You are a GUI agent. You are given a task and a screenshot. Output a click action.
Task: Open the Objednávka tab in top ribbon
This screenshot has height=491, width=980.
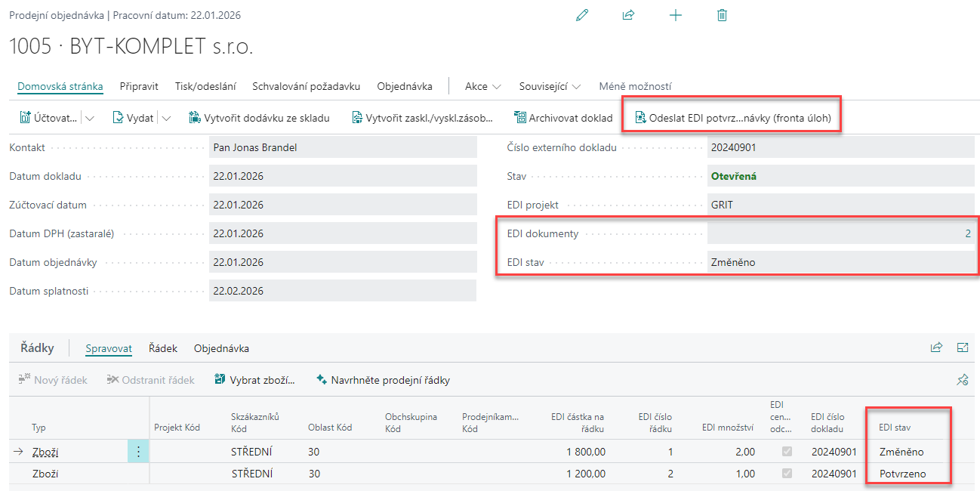click(405, 86)
